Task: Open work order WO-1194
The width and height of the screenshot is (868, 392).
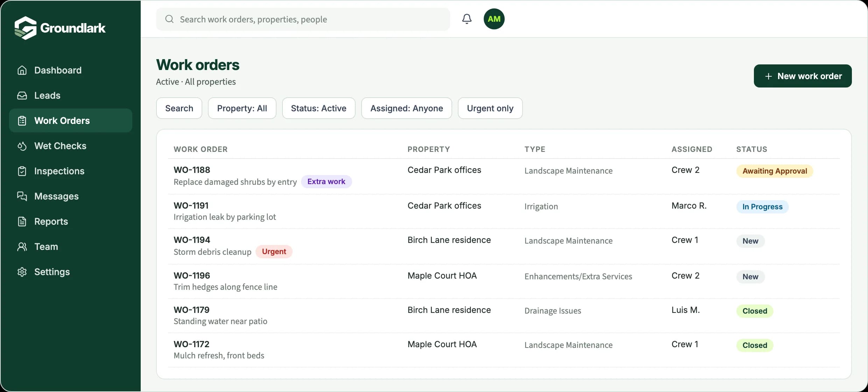Action: tap(504, 246)
